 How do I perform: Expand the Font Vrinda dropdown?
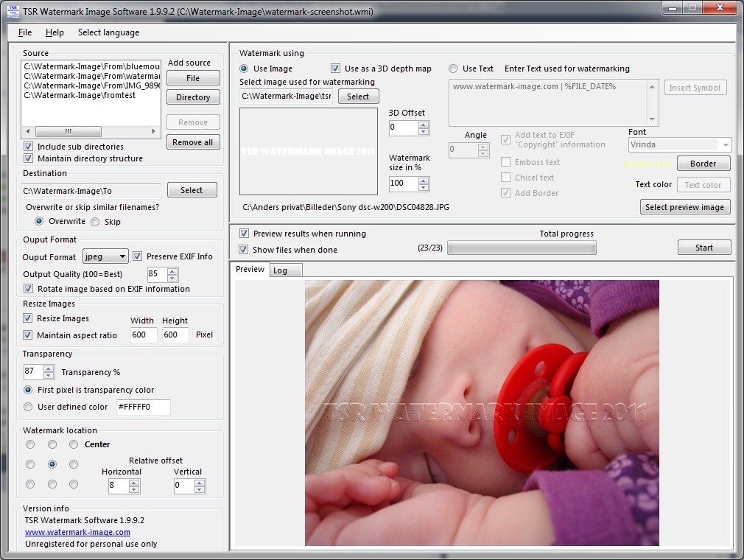click(680, 144)
